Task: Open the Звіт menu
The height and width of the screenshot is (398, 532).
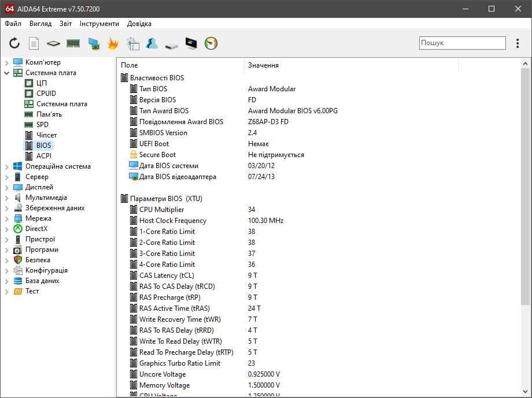Action: [65, 23]
